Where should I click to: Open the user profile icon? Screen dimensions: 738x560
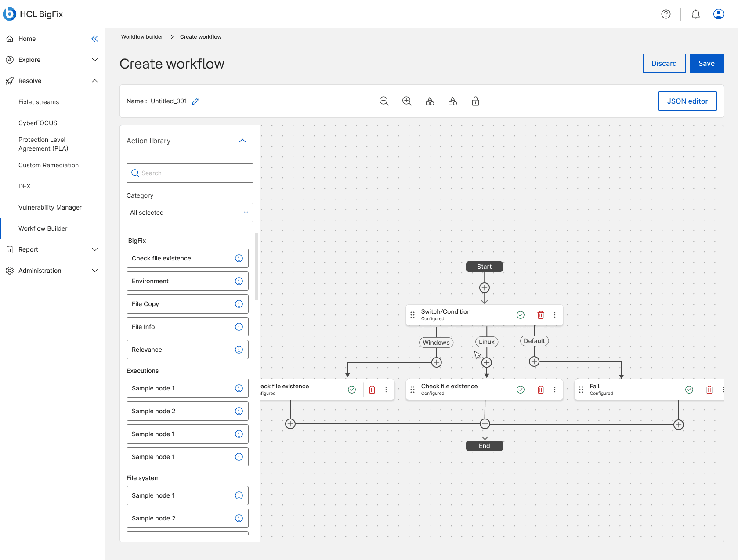point(719,14)
